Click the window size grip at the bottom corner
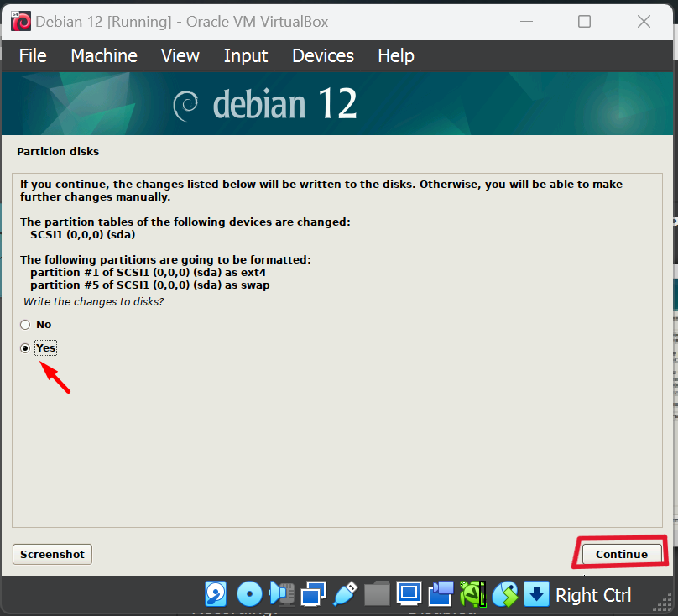Image resolution: width=678 pixels, height=616 pixels. [663, 603]
